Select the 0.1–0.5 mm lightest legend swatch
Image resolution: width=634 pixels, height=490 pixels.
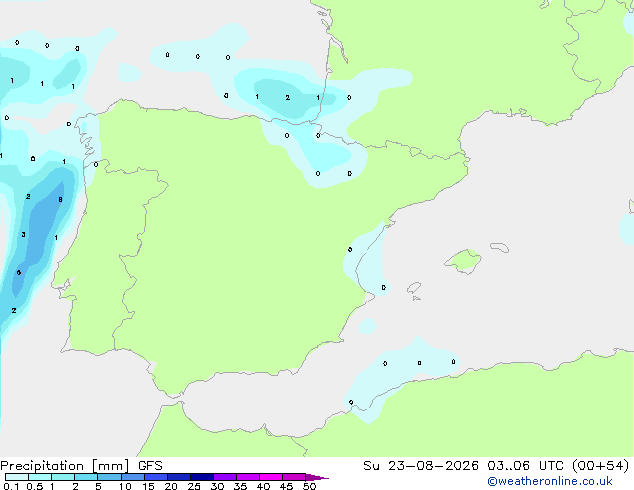click(17, 477)
